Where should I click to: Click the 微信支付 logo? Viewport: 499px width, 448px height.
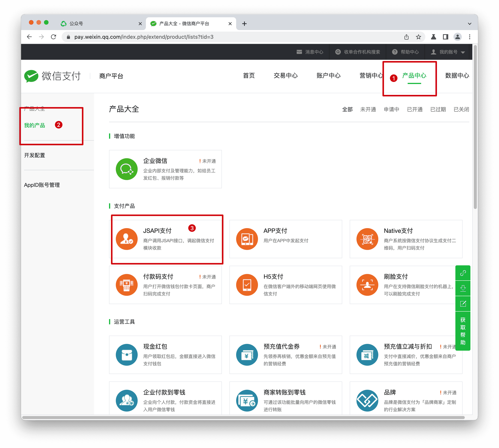coord(52,76)
